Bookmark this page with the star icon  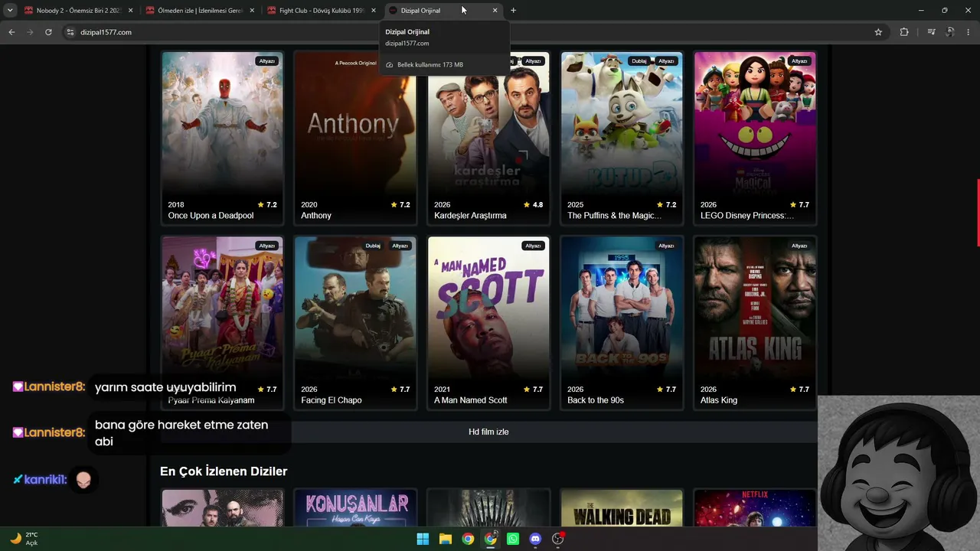point(878,32)
